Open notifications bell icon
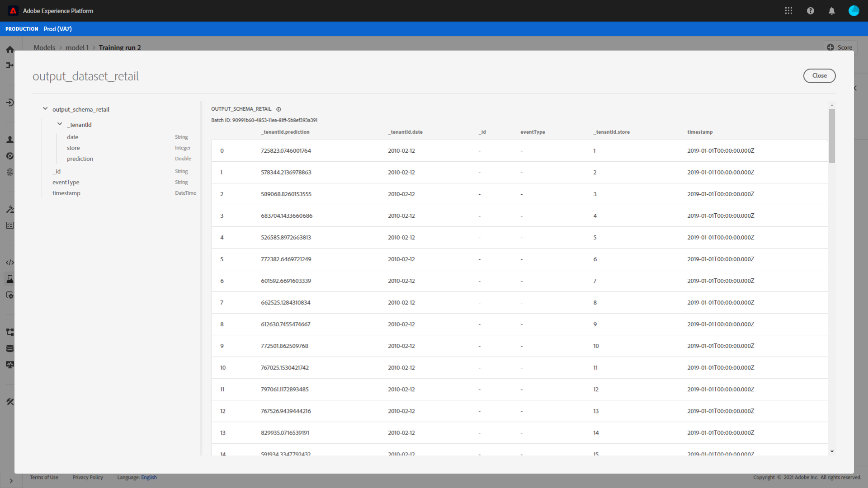868x488 pixels. click(x=832, y=11)
